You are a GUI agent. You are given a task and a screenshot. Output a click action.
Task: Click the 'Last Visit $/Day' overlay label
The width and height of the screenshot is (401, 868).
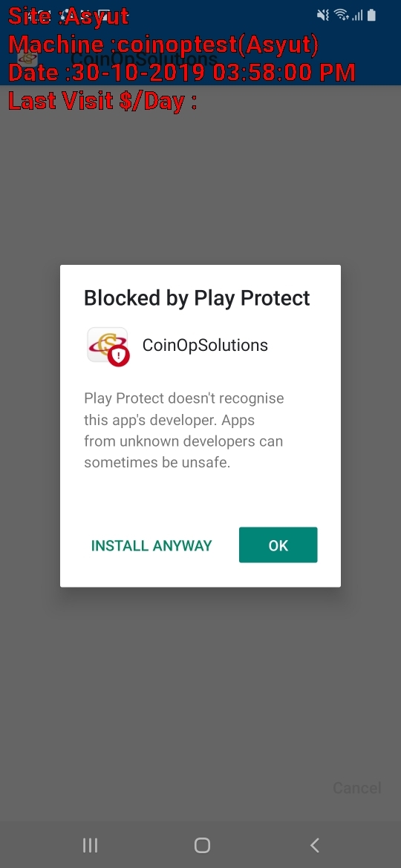[x=103, y=102]
